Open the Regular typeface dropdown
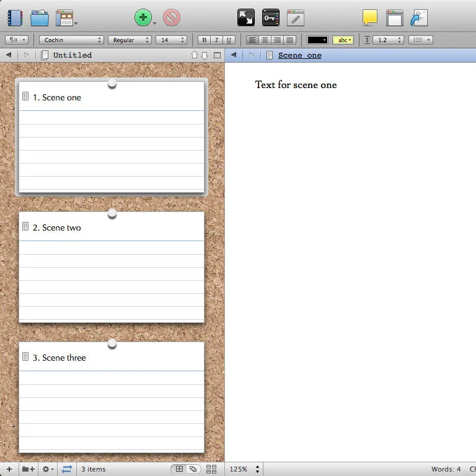This screenshot has height=476, width=476. pyautogui.click(x=130, y=40)
